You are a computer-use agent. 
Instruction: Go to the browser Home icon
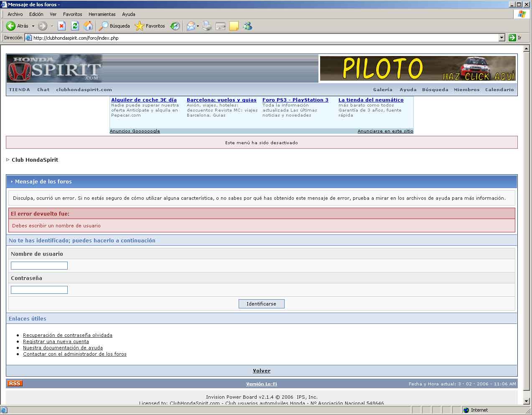[88, 26]
